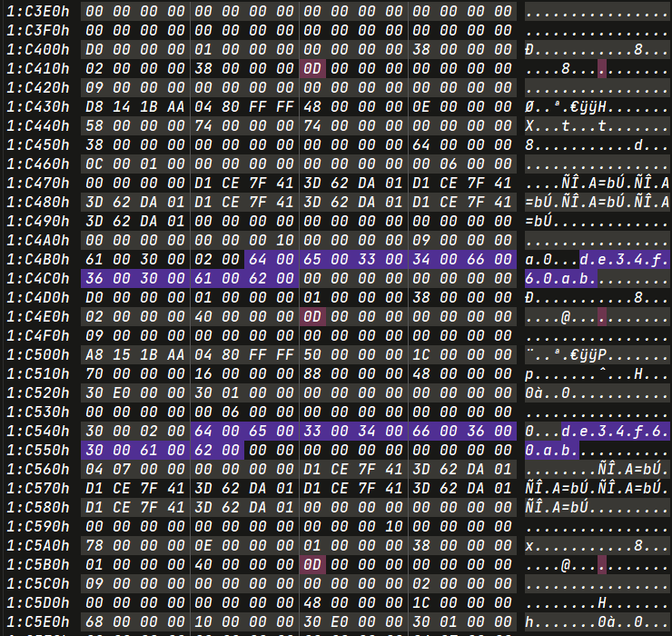The height and width of the screenshot is (636, 672).
Task: Click the pink 0D byte in row 1:C4E0h
Action: [x=311, y=317]
